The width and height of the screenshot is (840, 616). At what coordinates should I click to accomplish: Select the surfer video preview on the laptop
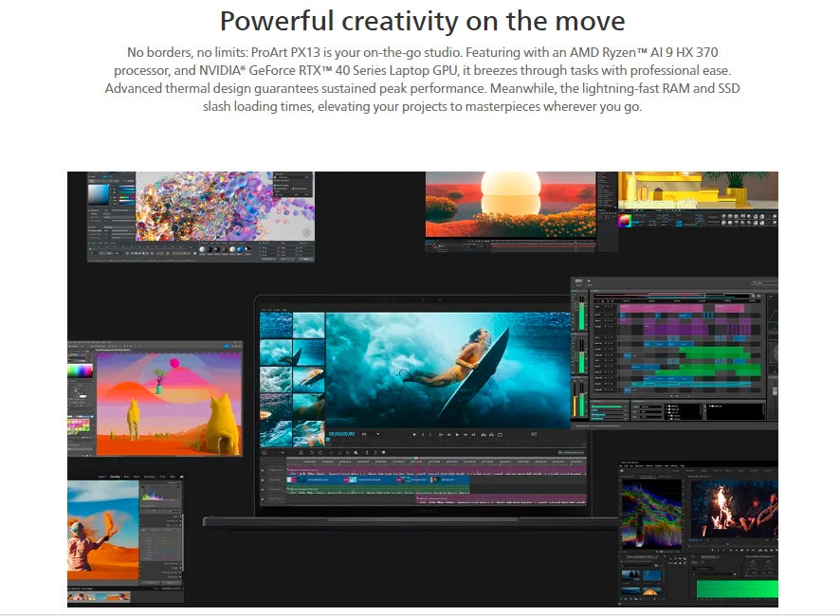click(x=448, y=370)
